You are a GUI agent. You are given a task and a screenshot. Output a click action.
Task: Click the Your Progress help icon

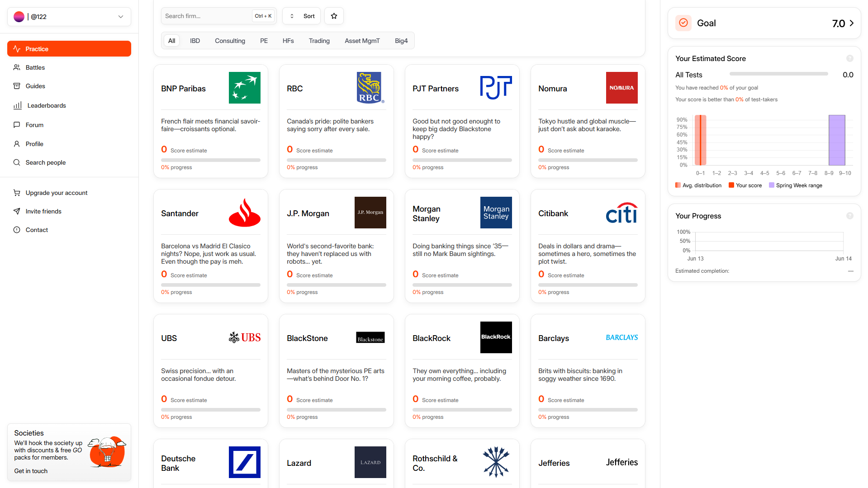coord(850,216)
